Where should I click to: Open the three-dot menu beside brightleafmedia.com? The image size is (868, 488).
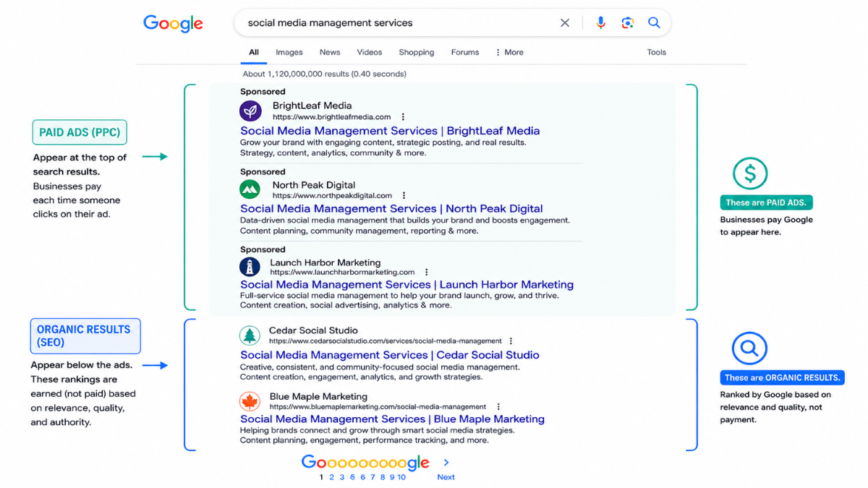(x=403, y=117)
